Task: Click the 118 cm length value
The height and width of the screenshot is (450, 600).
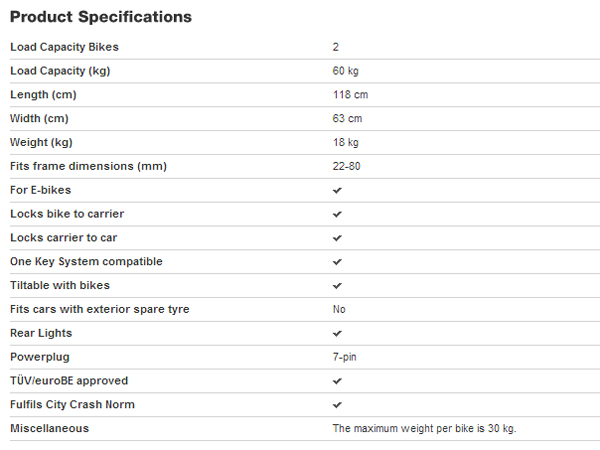Action: (x=351, y=95)
